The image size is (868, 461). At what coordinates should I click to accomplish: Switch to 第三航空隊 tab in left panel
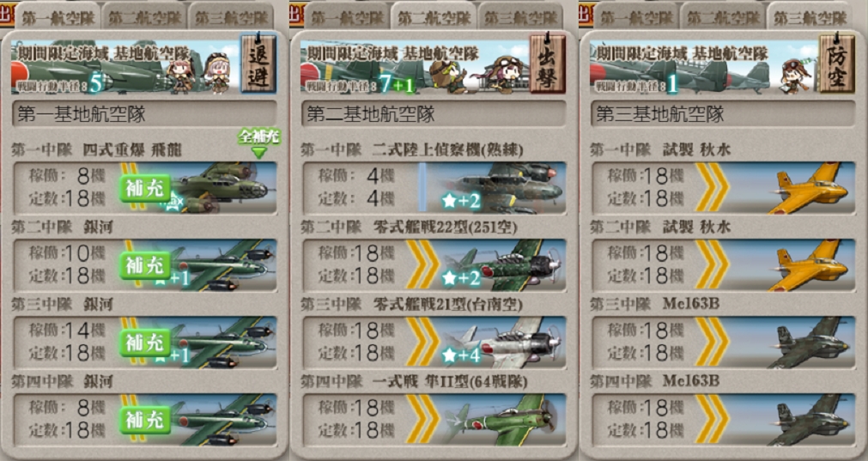[231, 16]
